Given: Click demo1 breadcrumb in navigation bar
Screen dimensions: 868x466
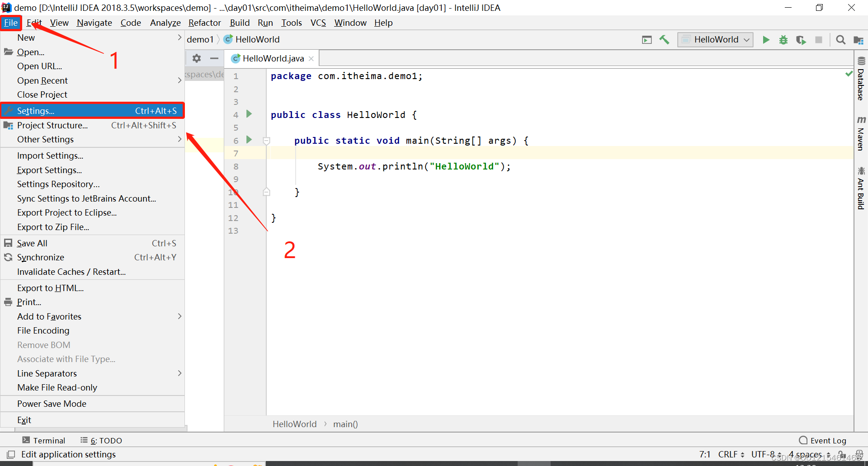Looking at the screenshot, I should coord(200,39).
